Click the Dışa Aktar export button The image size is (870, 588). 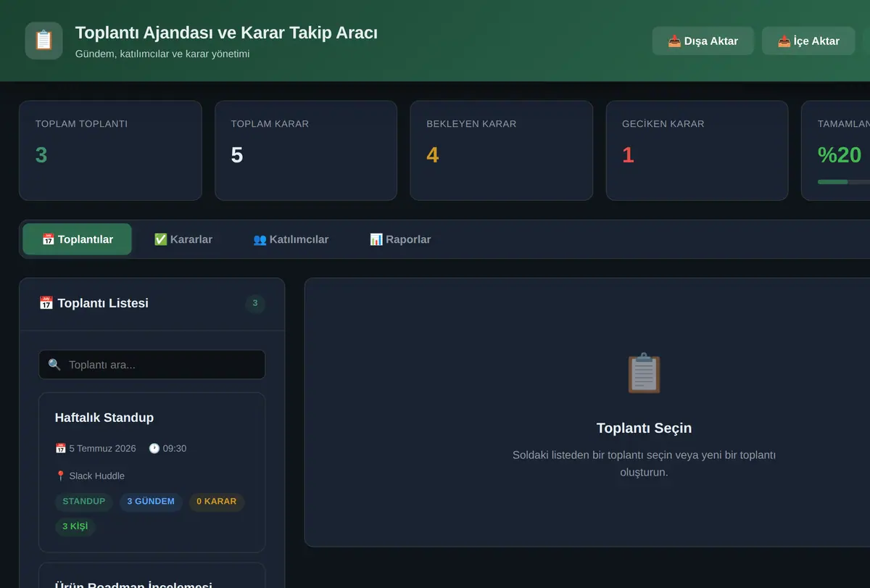pyautogui.click(x=703, y=41)
